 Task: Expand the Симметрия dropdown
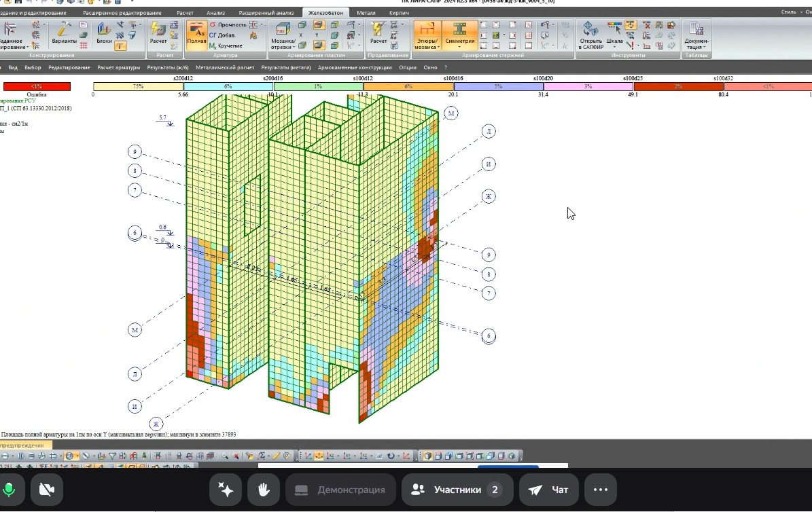coord(460,45)
